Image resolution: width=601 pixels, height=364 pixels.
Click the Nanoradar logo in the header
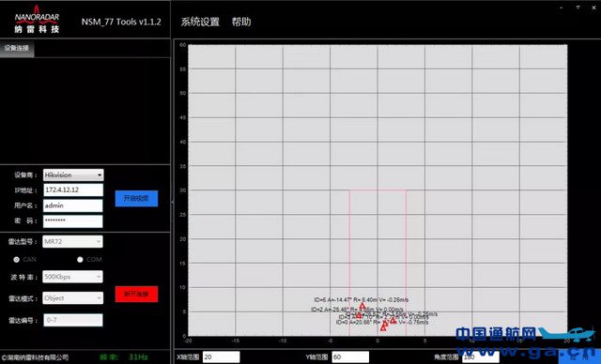click(x=37, y=20)
